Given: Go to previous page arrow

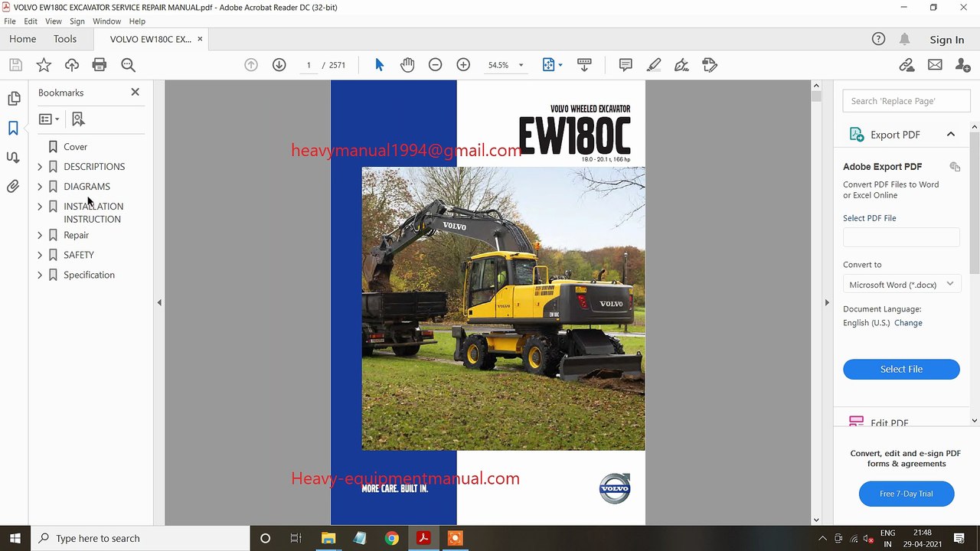Looking at the screenshot, I should (251, 65).
